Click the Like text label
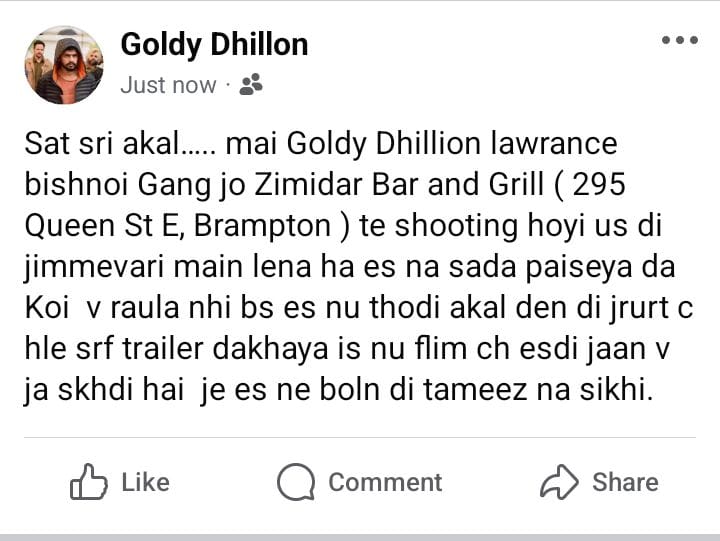The width and height of the screenshot is (720, 541). (x=146, y=482)
